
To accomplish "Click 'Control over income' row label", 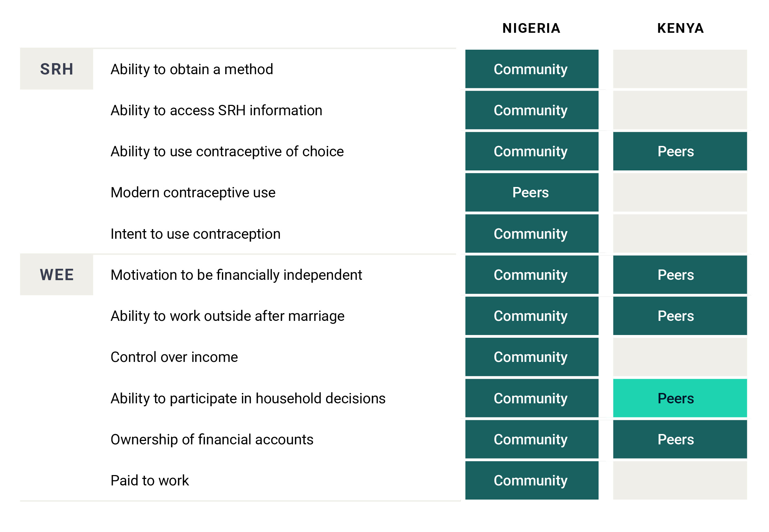I will [174, 357].
